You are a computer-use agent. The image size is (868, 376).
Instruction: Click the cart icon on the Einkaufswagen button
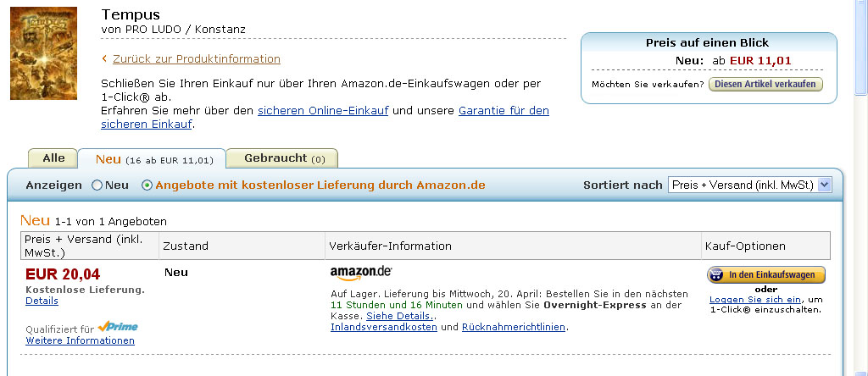(x=717, y=274)
